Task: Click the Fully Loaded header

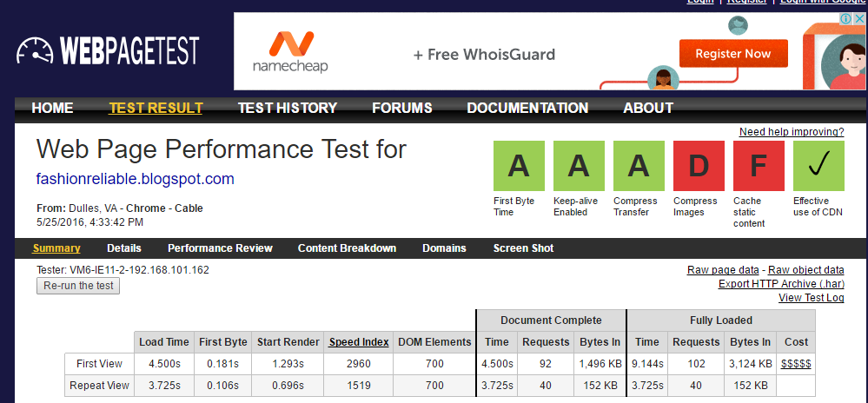Action: [721, 320]
